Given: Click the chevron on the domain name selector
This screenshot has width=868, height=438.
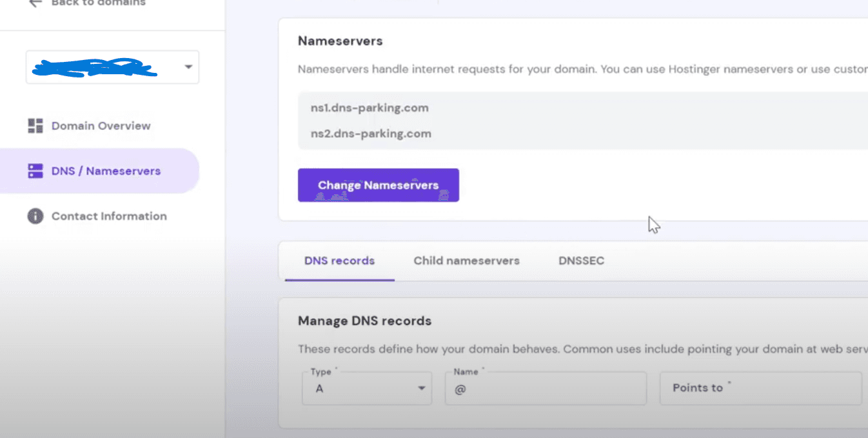Looking at the screenshot, I should [188, 66].
